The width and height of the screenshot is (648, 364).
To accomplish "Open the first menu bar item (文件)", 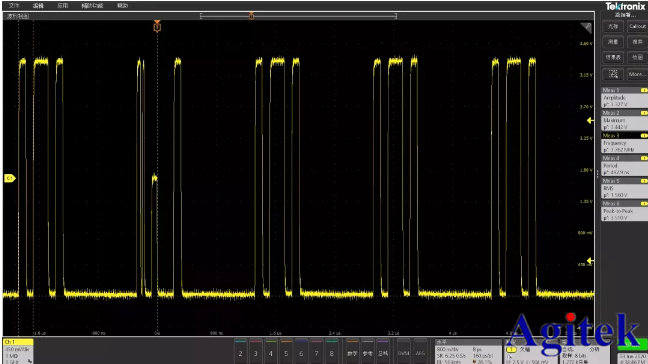I will 14,6.
